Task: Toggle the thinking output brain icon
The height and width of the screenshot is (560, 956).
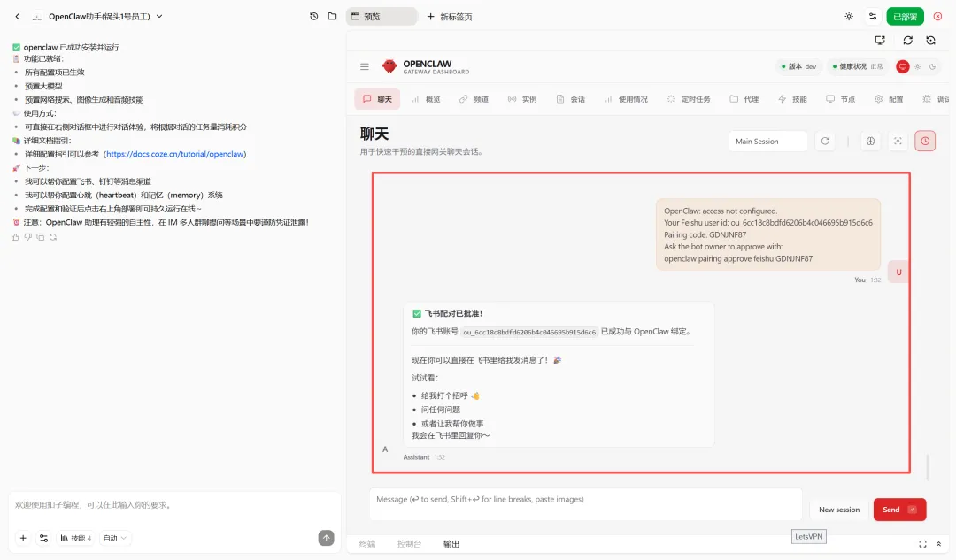Action: [871, 141]
